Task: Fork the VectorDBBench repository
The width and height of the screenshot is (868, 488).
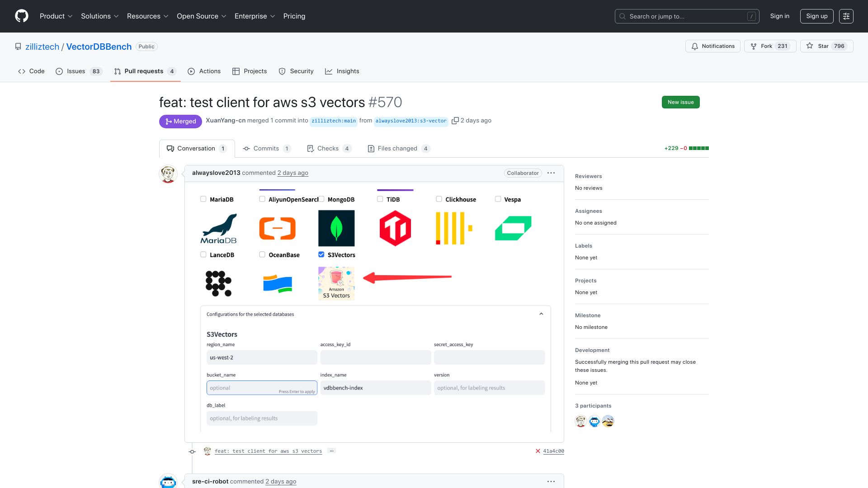Action: 770,46
